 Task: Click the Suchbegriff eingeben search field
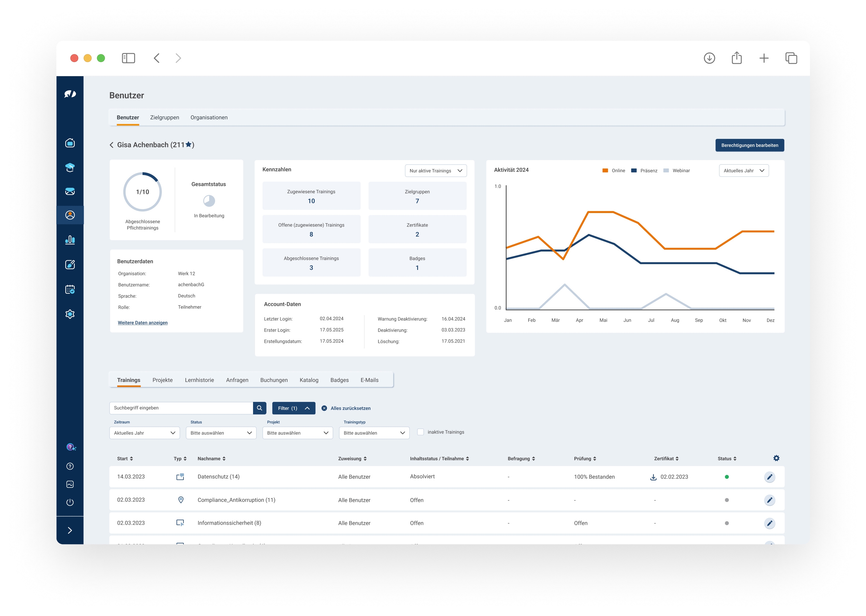181,408
